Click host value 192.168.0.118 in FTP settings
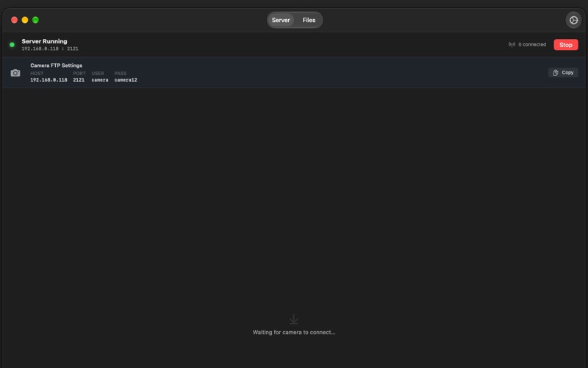This screenshot has height=368, width=588. click(49, 80)
